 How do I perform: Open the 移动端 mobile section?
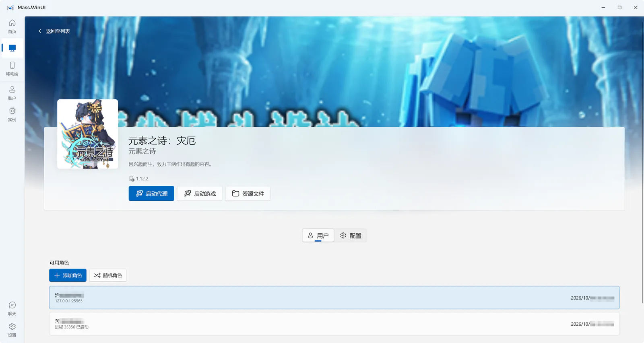(x=12, y=69)
